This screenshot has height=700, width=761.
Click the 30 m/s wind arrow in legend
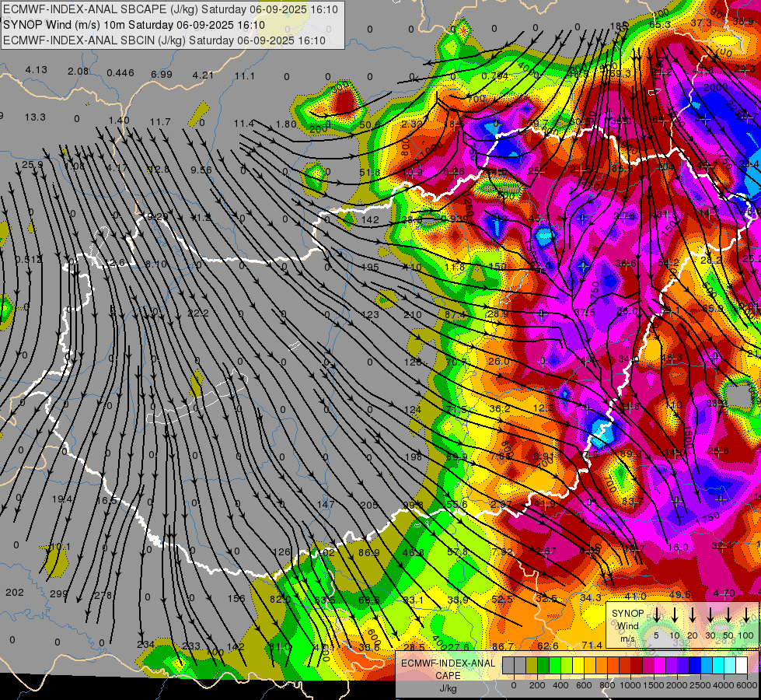pyautogui.click(x=710, y=615)
